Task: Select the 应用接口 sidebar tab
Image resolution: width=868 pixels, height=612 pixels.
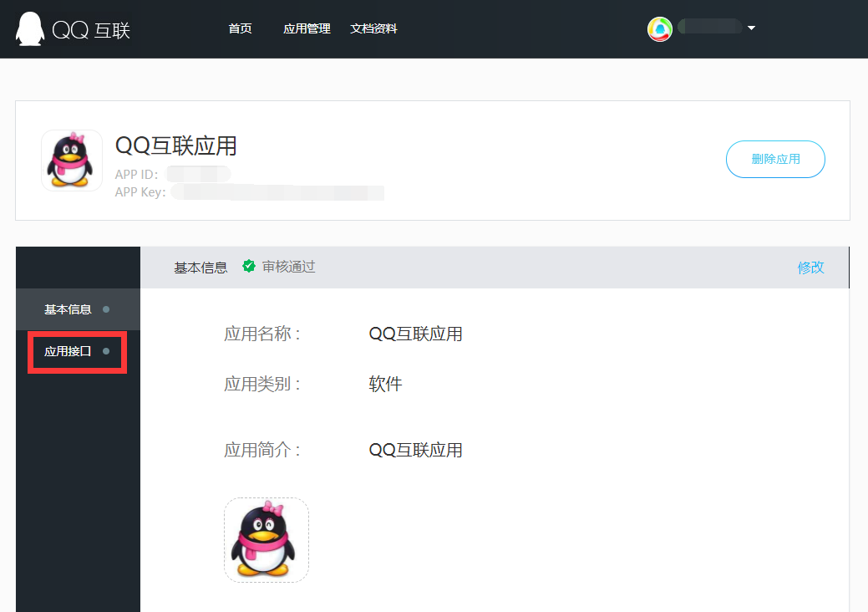Action: point(78,352)
